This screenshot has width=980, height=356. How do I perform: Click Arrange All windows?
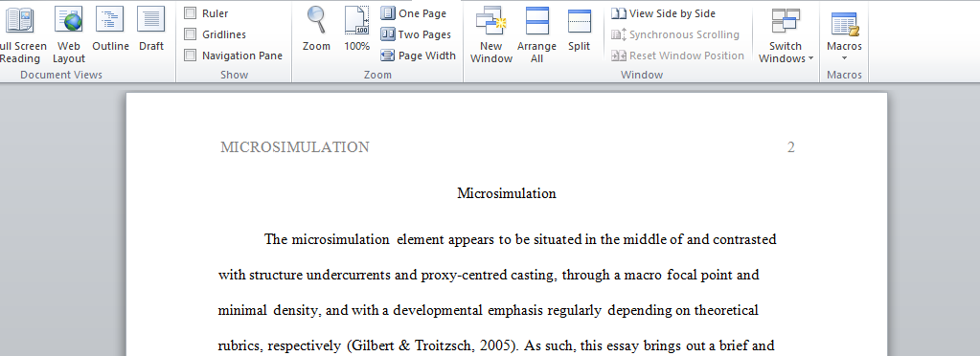point(536,34)
